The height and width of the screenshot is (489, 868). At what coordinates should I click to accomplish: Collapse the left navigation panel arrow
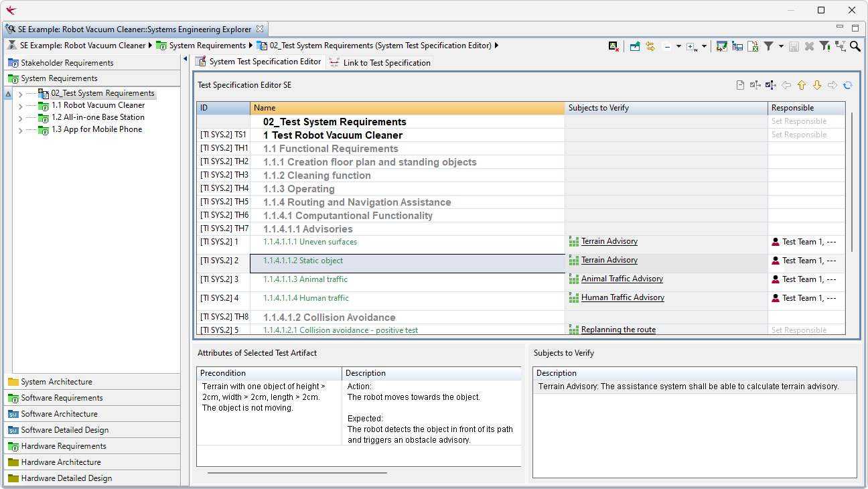click(x=186, y=59)
